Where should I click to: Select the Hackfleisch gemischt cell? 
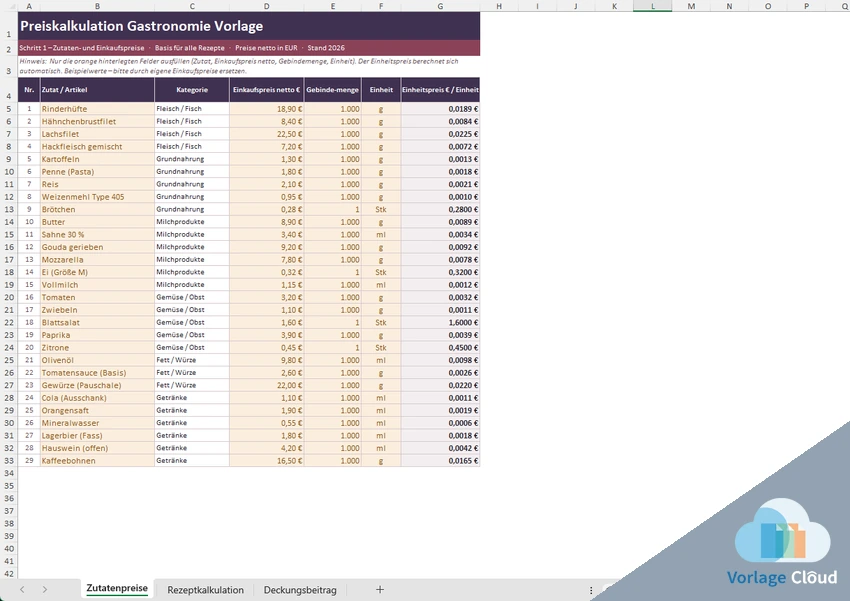tap(97, 146)
